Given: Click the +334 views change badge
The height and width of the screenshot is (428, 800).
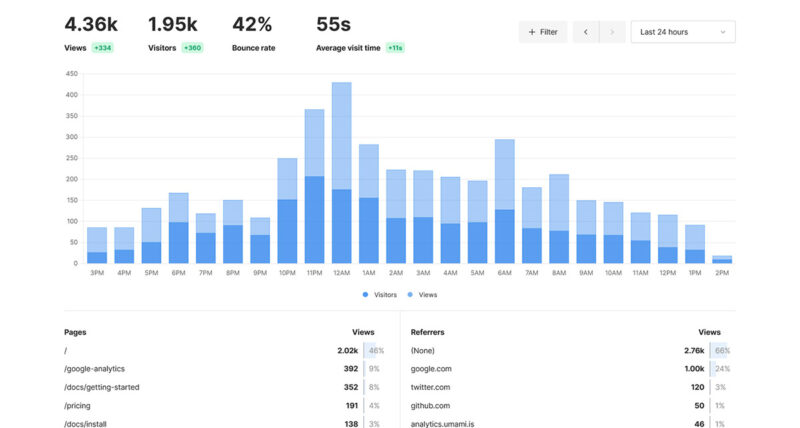Looking at the screenshot, I should tap(103, 48).
